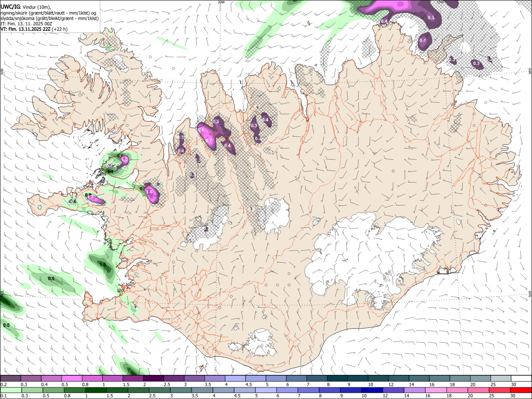Image resolution: width=532 pixels, height=399 pixels.
Task: Click the 'IT: Fim. 13. 11. 2025 00Z' line
Action: [26, 24]
